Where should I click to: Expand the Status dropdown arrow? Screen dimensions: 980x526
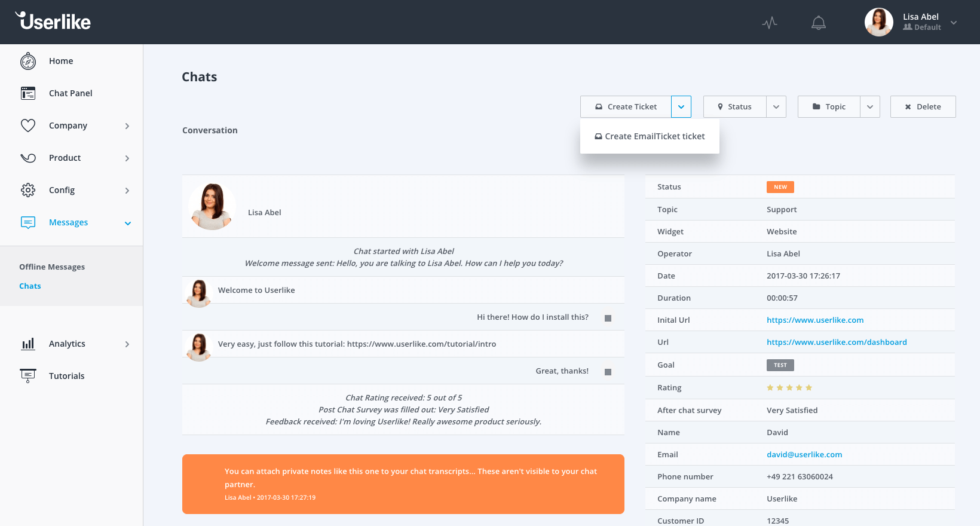point(776,106)
